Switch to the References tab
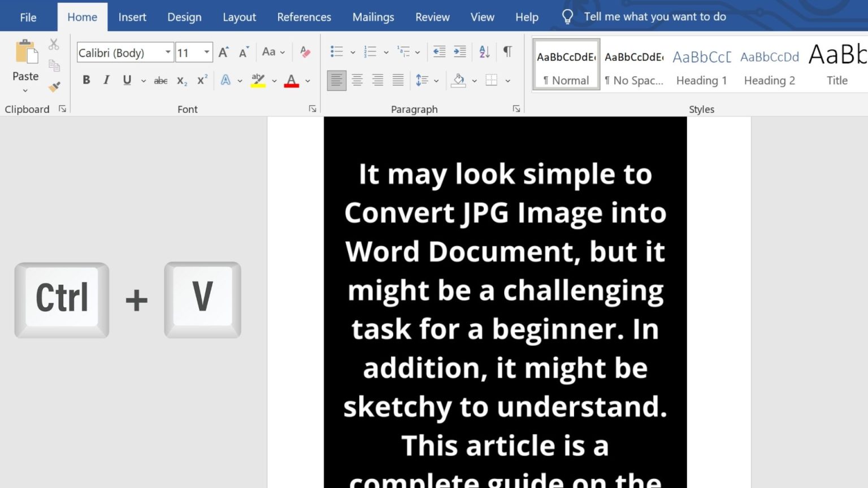 click(304, 18)
